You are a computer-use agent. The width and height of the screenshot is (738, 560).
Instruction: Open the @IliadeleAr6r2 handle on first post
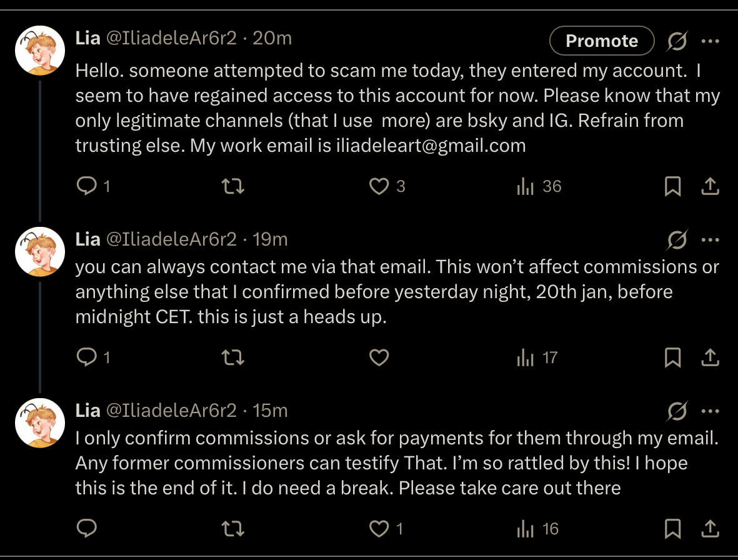point(171,38)
